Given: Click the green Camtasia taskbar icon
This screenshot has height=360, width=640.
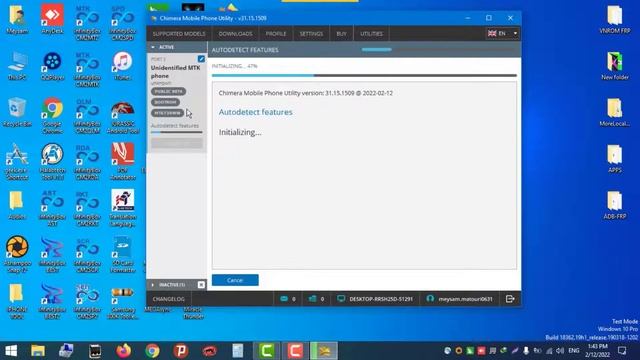Looking at the screenshot, I should point(267,351).
